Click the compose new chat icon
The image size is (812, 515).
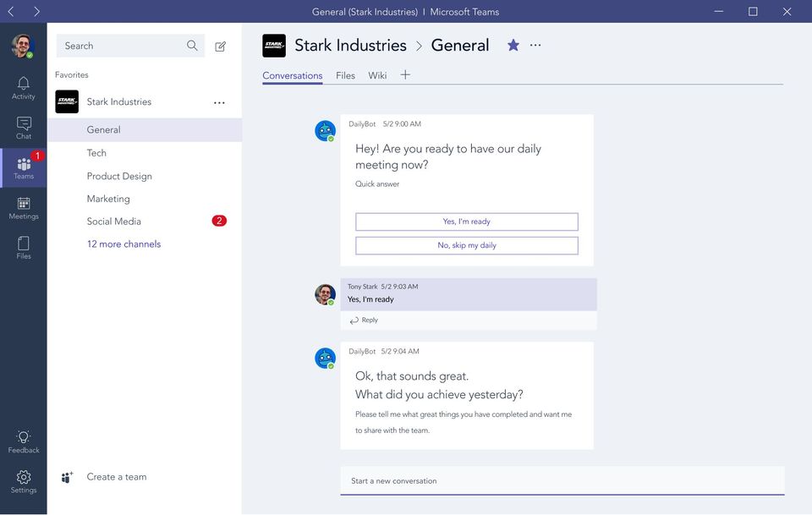(221, 47)
